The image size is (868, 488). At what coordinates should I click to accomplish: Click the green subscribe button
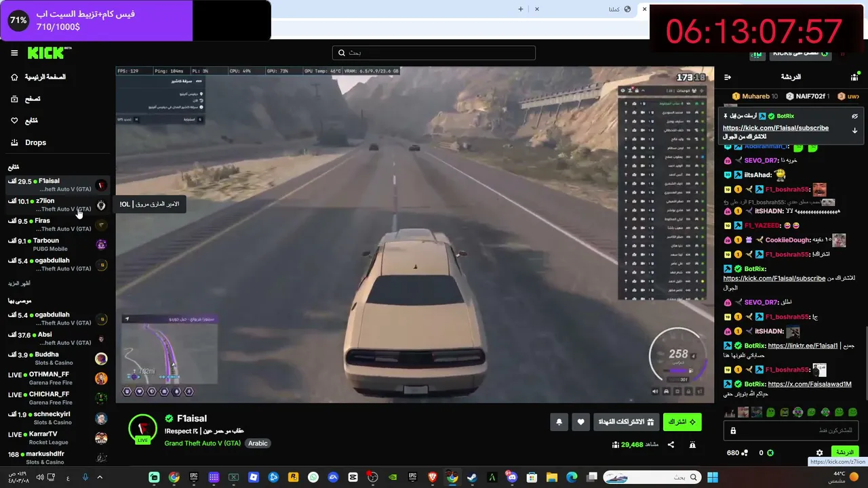pos(682,422)
